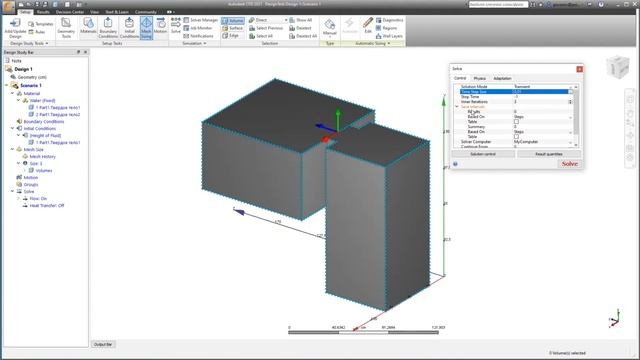The width and height of the screenshot is (640, 360).
Task: Switch to Adaptation tab in Solve dialog
Action: tap(502, 78)
